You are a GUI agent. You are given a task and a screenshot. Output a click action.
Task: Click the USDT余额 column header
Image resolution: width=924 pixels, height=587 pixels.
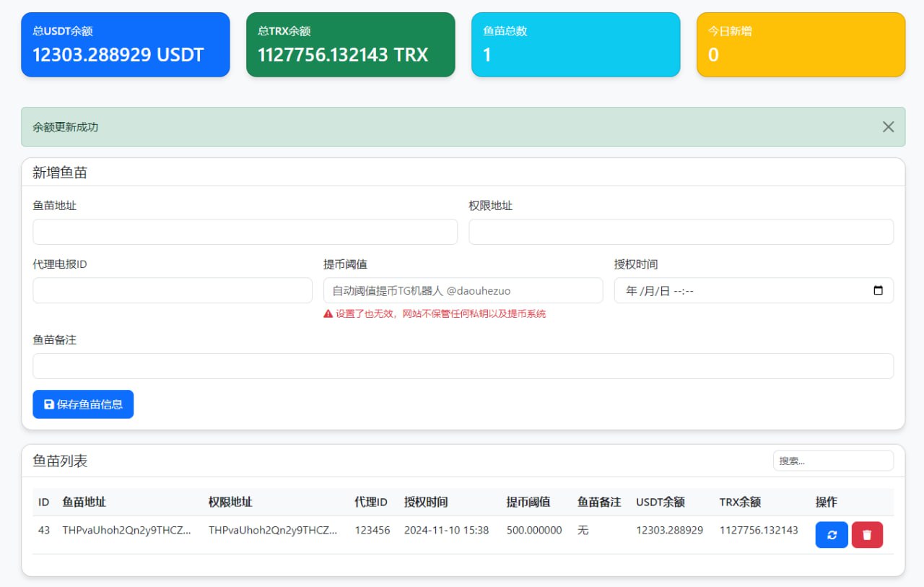pos(661,502)
